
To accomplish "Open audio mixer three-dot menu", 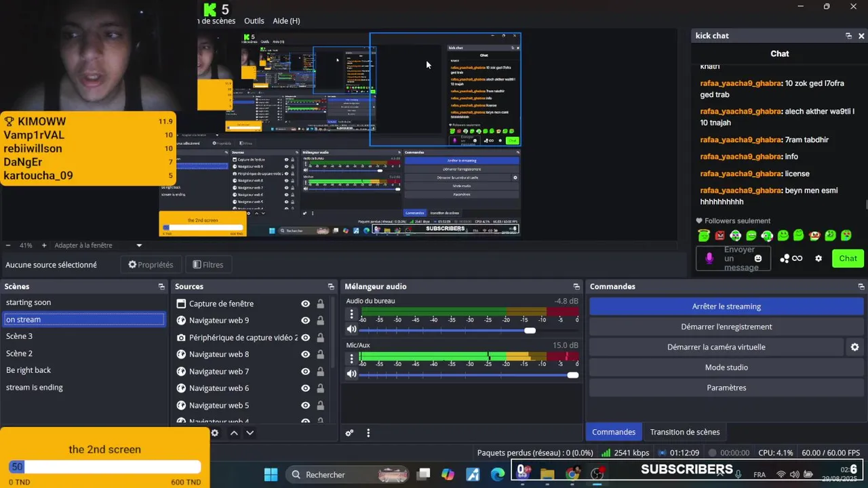I will tap(368, 433).
